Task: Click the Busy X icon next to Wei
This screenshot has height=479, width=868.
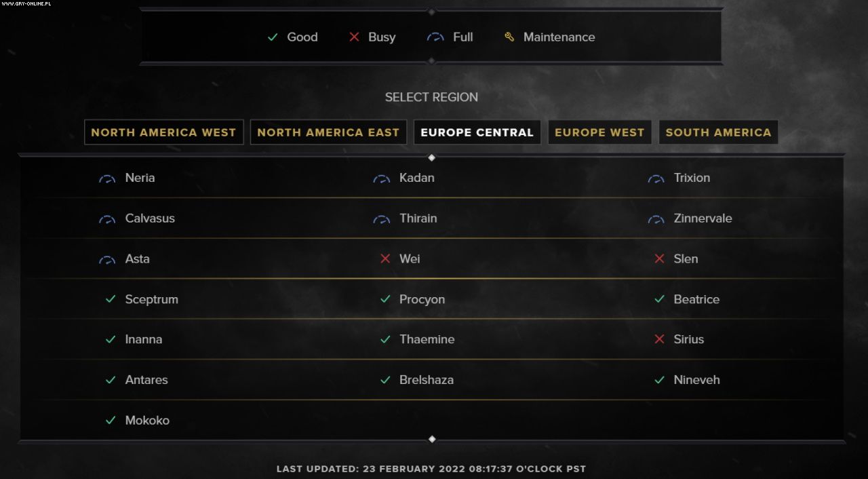Action: pyautogui.click(x=385, y=258)
